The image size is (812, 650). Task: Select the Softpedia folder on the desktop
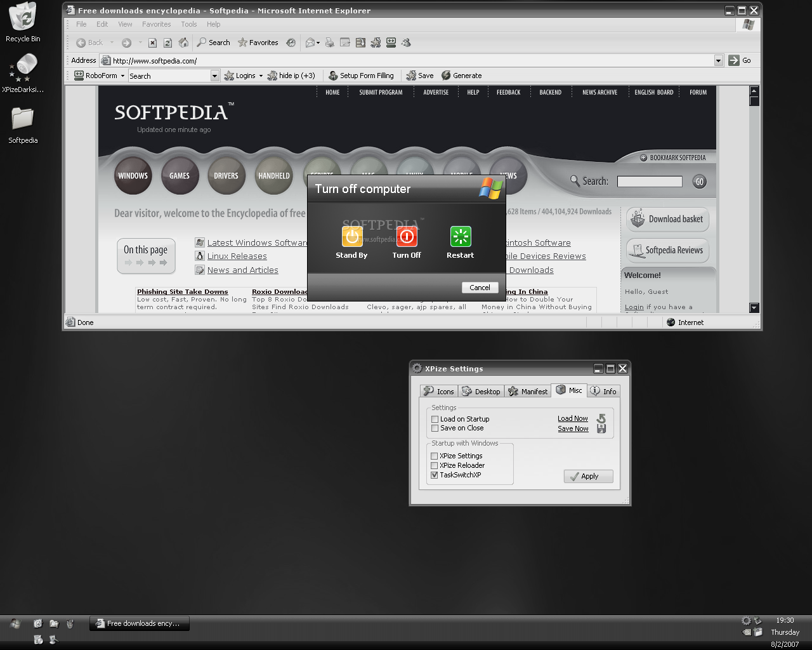[23, 124]
